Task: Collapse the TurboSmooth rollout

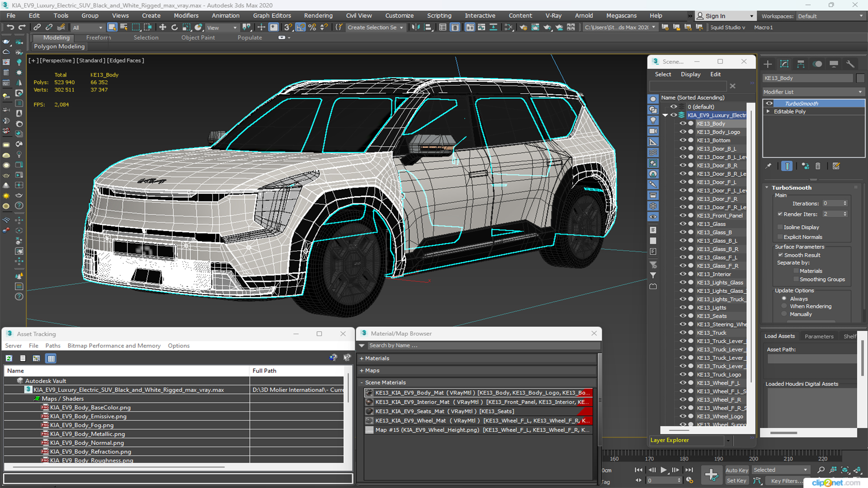Action: click(767, 188)
